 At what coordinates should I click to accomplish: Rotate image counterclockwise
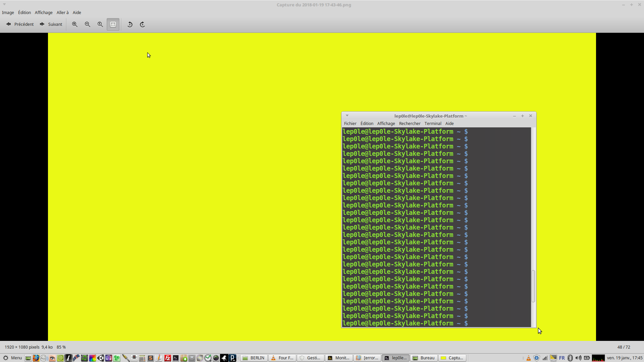130,24
